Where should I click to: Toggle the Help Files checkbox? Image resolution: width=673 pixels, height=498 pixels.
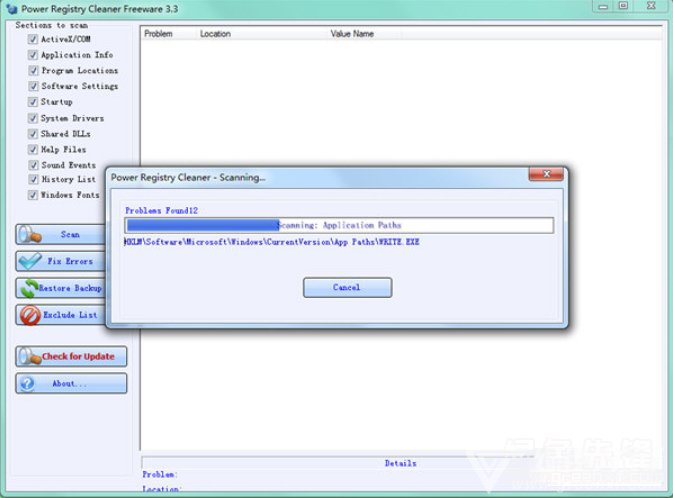pyautogui.click(x=33, y=149)
